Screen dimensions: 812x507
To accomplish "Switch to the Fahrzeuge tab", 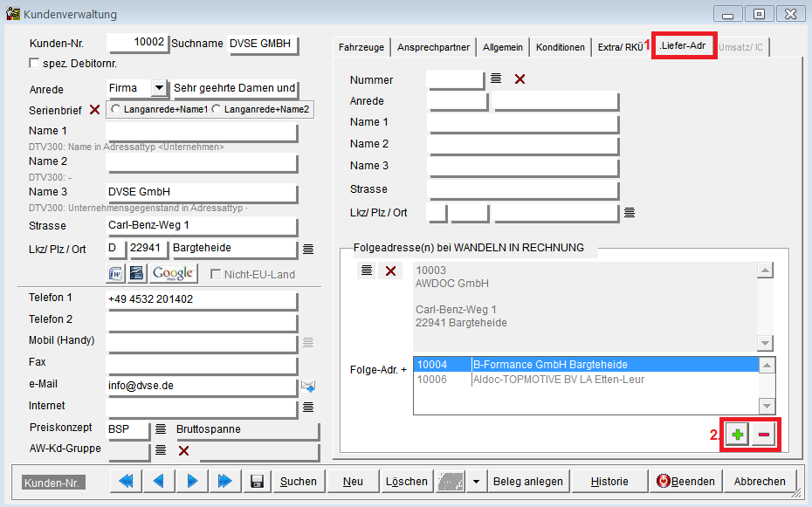I will 361,47.
